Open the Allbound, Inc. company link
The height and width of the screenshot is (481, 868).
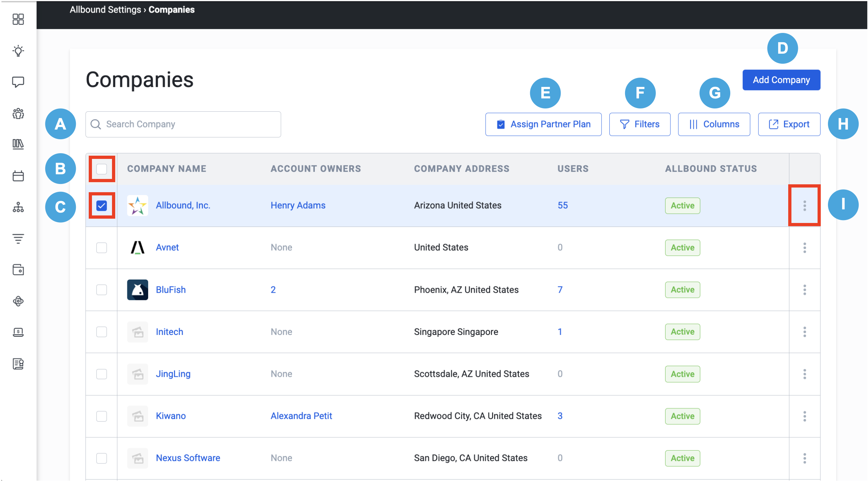[183, 205]
